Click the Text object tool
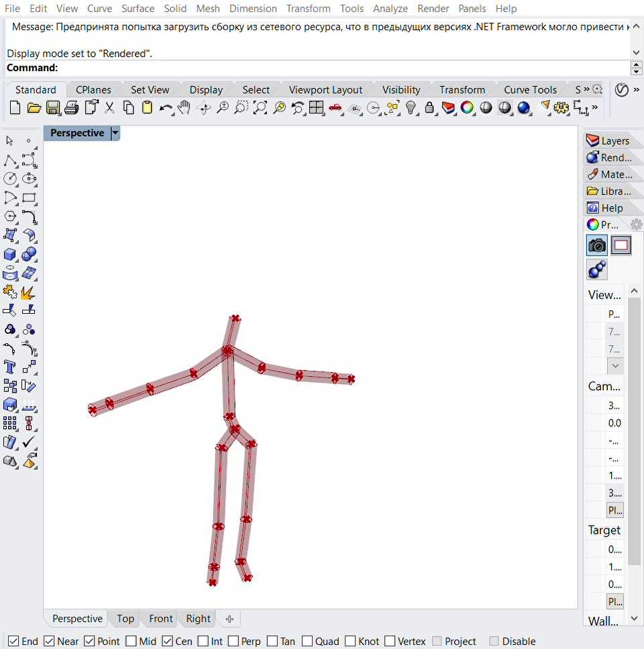Viewport: 644px width, 649px height. [x=10, y=367]
